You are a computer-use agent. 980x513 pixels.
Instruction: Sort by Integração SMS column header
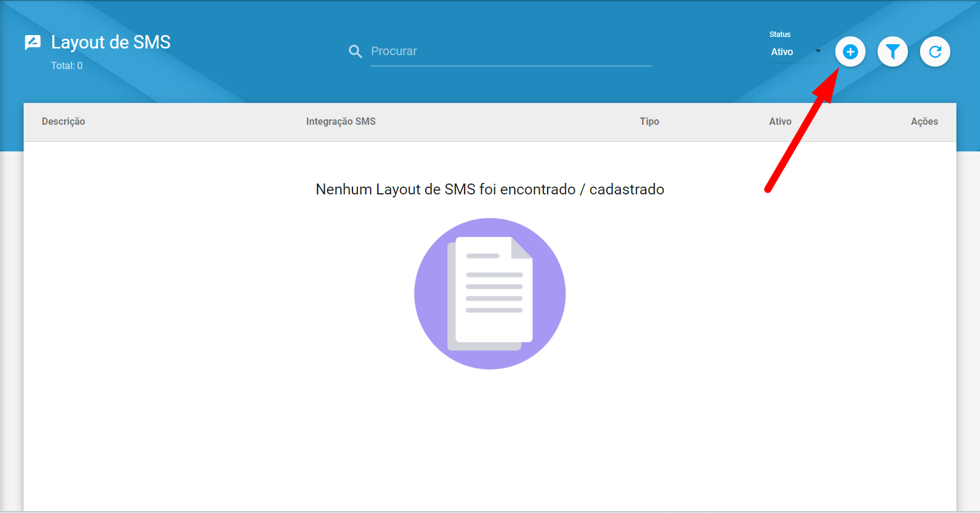point(341,121)
